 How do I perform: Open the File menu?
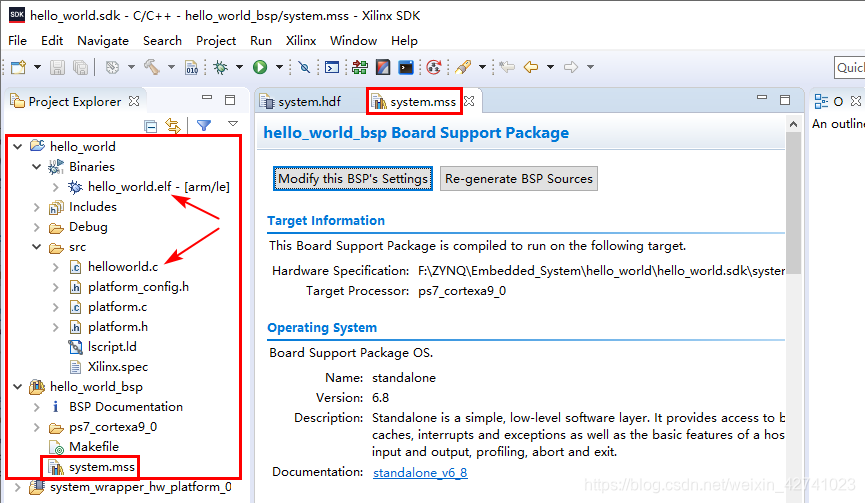coord(17,41)
